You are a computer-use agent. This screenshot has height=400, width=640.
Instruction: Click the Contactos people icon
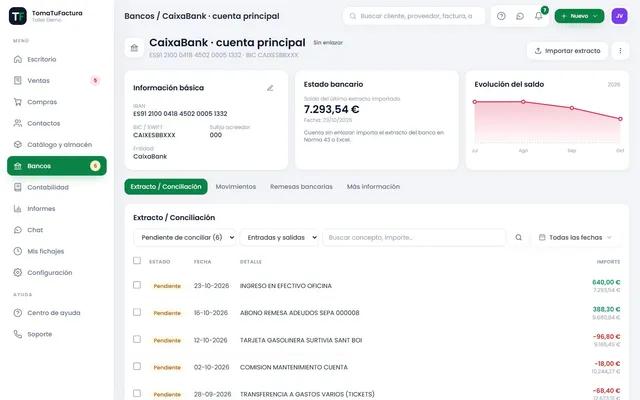pos(18,123)
